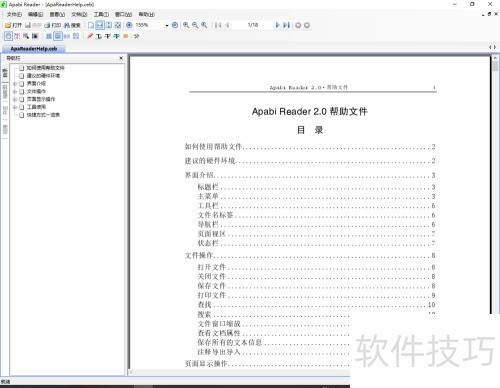The image size is (500, 388).
Task: Click the horizontal scrollbar left arrow
Action: [131, 372]
